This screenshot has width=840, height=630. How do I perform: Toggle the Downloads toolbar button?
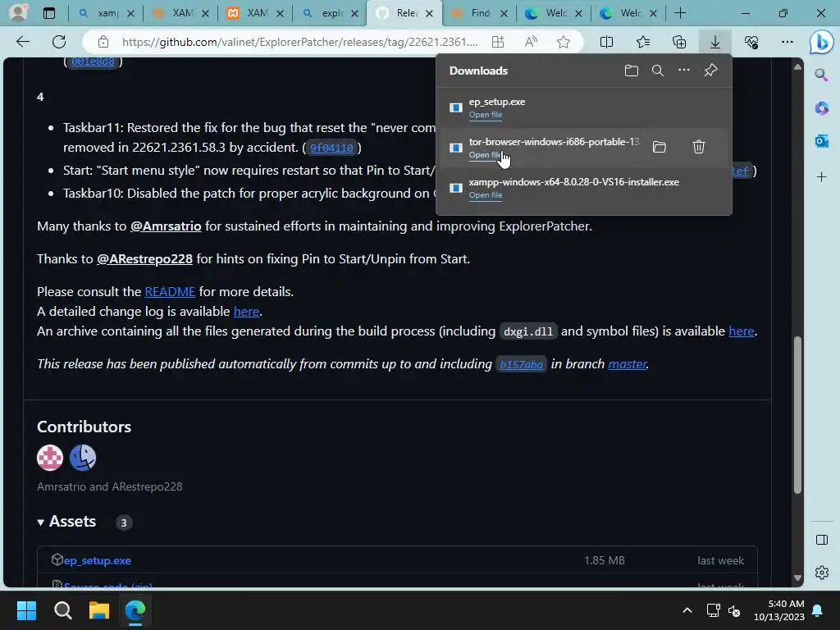pyautogui.click(x=715, y=42)
